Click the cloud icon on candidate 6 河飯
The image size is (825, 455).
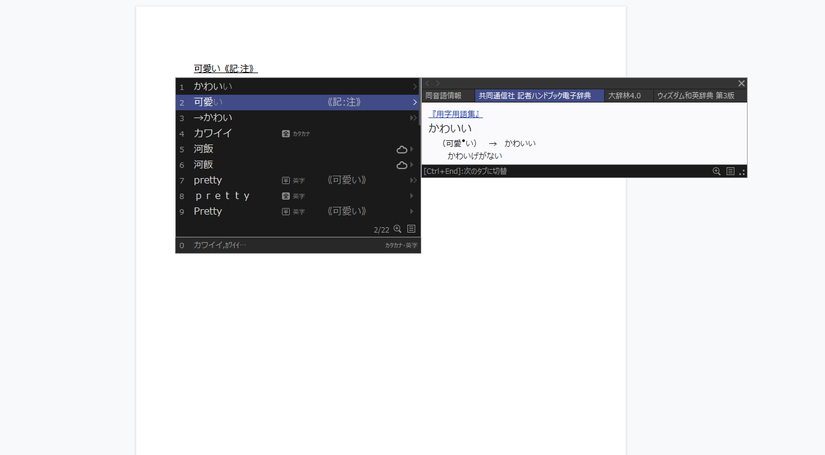[402, 165]
